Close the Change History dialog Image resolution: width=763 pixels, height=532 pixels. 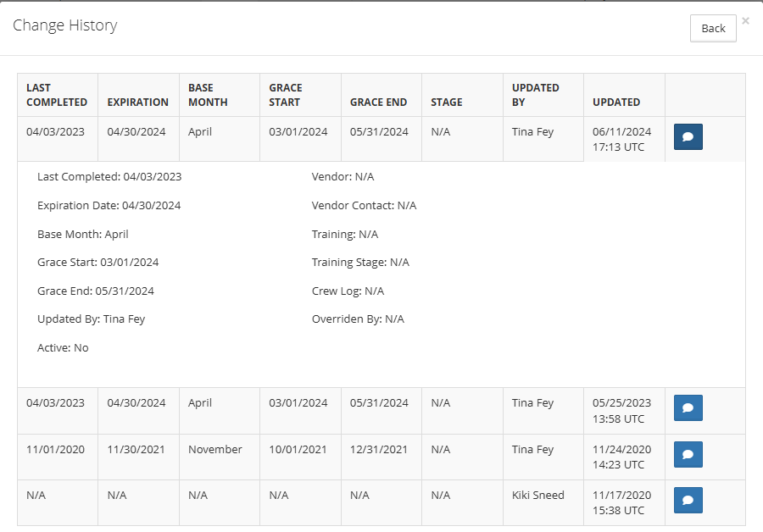coord(745,21)
